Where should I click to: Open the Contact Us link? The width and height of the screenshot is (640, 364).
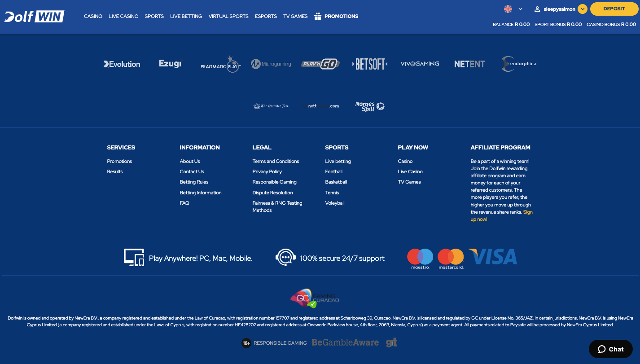pyautogui.click(x=192, y=171)
